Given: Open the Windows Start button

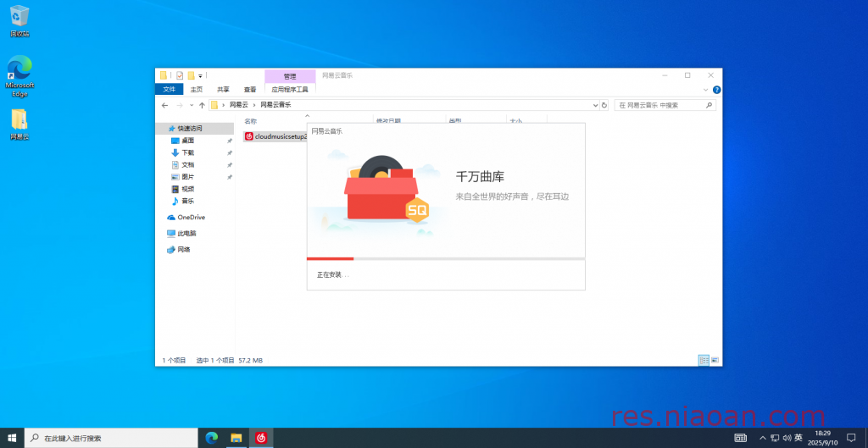Looking at the screenshot, I should (12, 438).
